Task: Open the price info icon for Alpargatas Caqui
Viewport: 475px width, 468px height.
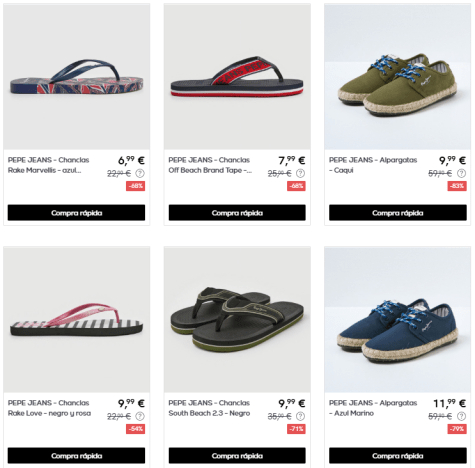Action: (x=461, y=173)
